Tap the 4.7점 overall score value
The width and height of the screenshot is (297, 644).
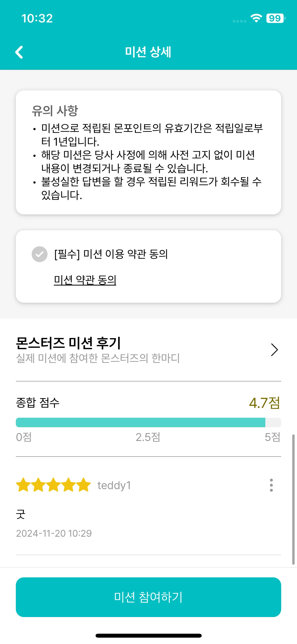pos(265,403)
